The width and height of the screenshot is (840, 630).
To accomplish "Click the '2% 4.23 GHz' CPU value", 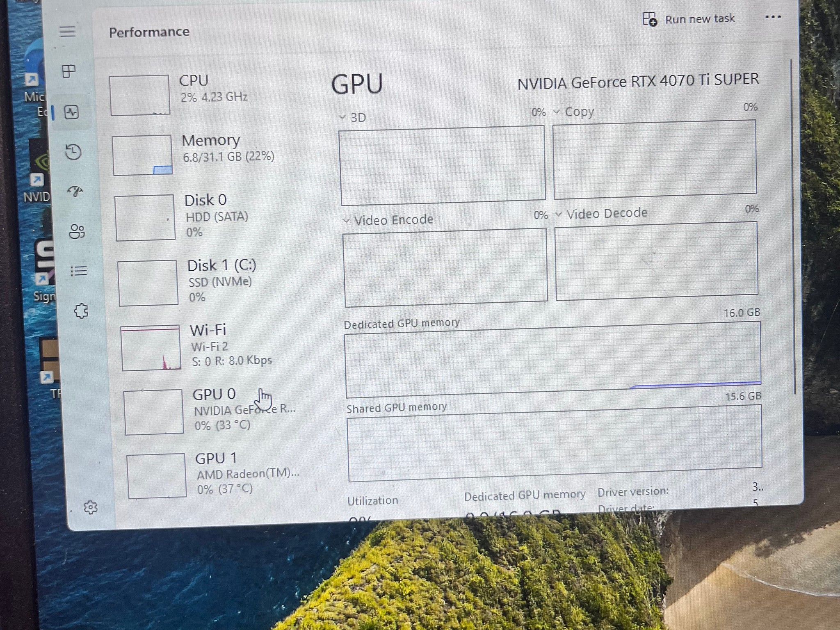I will (x=214, y=97).
